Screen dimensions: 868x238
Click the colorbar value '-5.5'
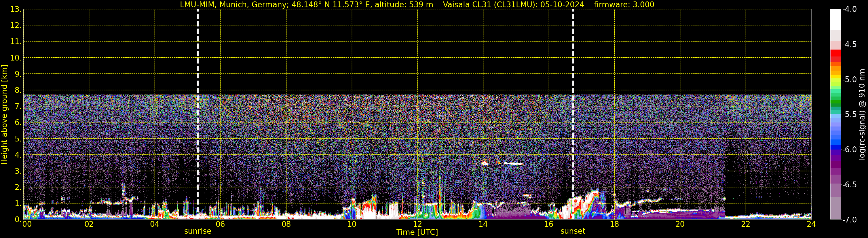tap(850, 115)
